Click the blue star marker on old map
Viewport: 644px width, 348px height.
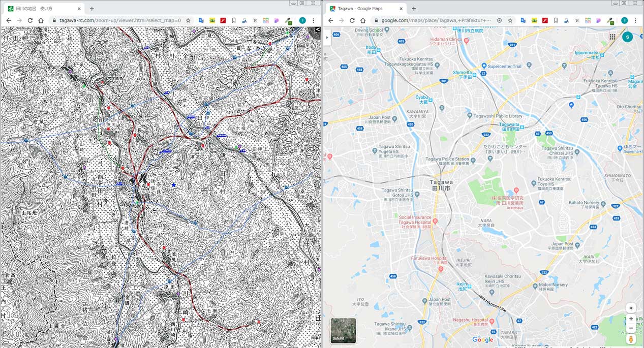173,185
